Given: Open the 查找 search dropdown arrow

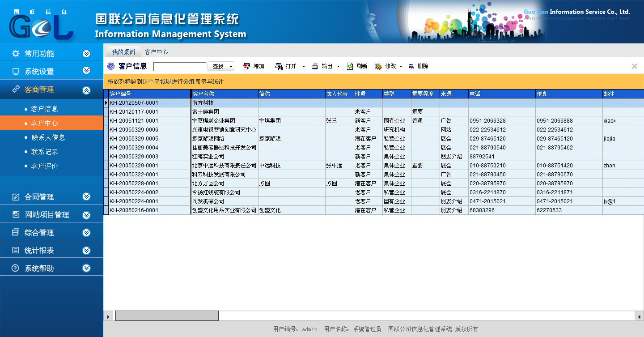Looking at the screenshot, I should [x=231, y=67].
